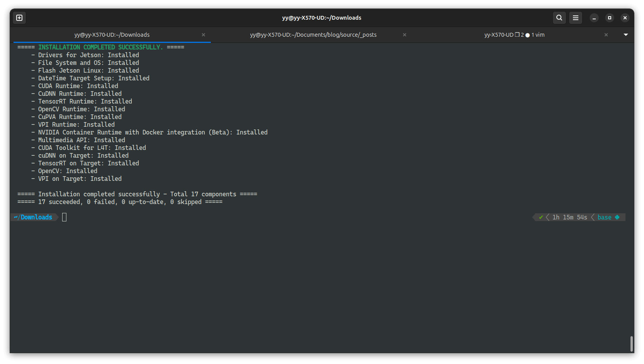Image resolution: width=644 pixels, height=364 pixels.
Task: Close the vim tab
Action: click(606, 35)
